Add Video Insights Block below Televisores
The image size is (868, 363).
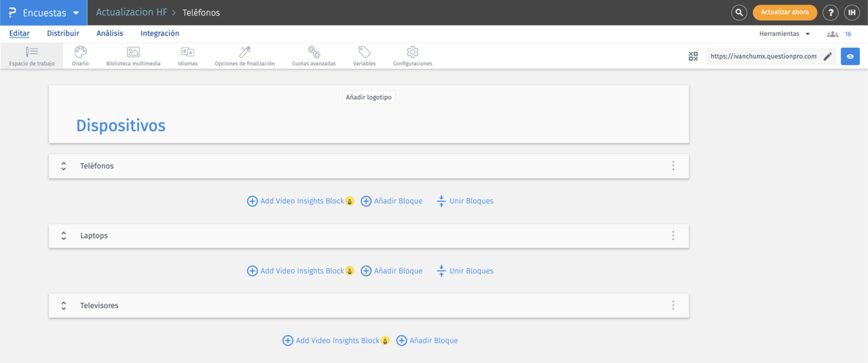click(x=336, y=341)
